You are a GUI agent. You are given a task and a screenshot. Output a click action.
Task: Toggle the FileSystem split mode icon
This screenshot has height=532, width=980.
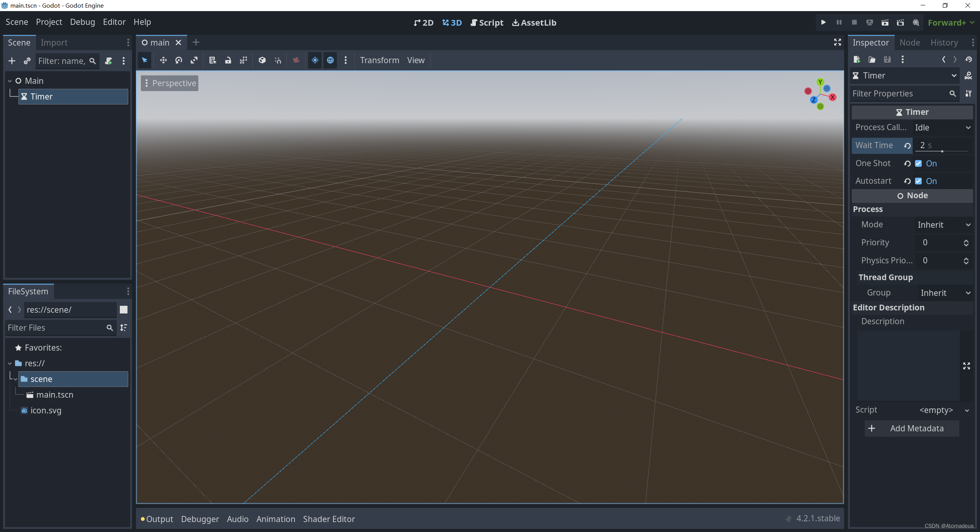coord(124,310)
